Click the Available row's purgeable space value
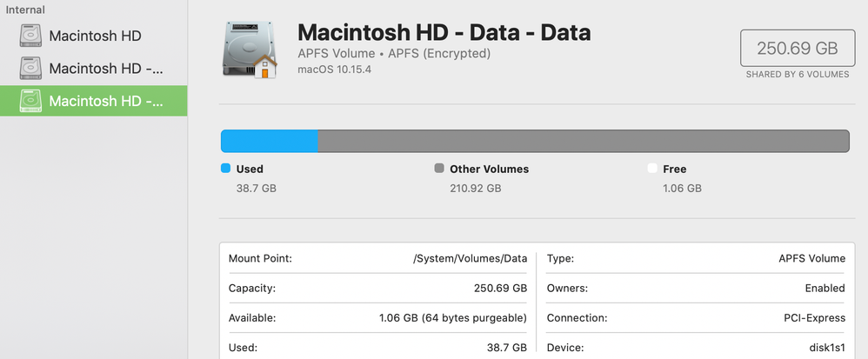The width and height of the screenshot is (868, 359). pyautogui.click(x=452, y=318)
